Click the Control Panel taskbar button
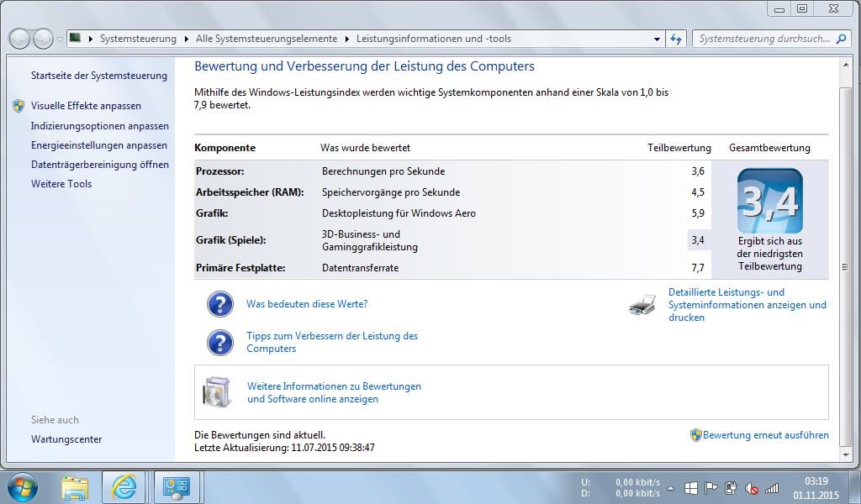Image resolution: width=861 pixels, height=504 pixels. [x=177, y=487]
